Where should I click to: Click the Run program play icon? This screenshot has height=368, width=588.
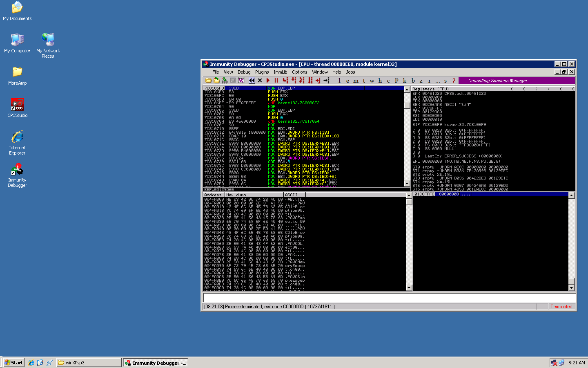[268, 81]
